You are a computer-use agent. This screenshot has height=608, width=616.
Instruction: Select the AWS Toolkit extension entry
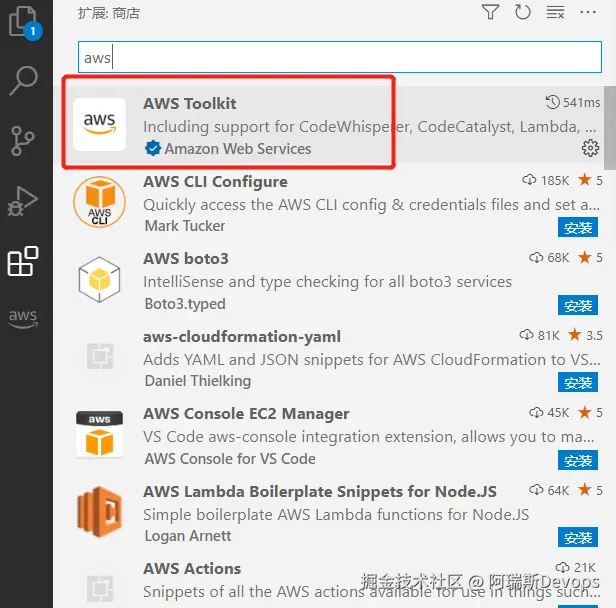334,125
